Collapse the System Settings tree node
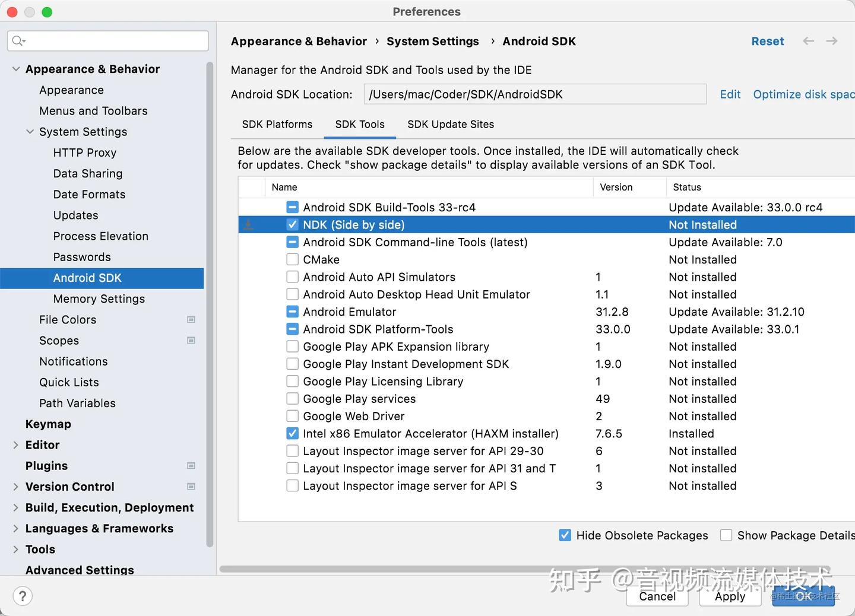855x616 pixels. coord(30,132)
